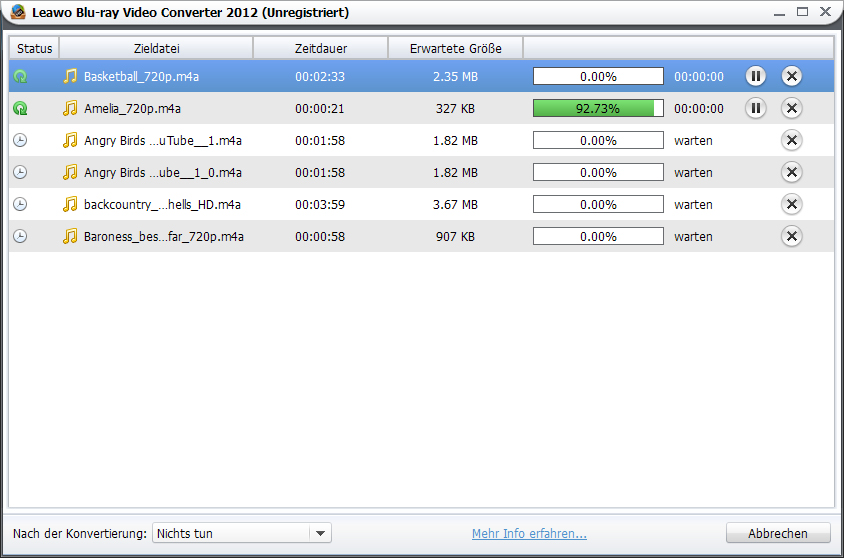Remove Angry Birds ...uTube__1.m4a from queue
Image resolution: width=844 pixels, height=558 pixels.
click(792, 140)
